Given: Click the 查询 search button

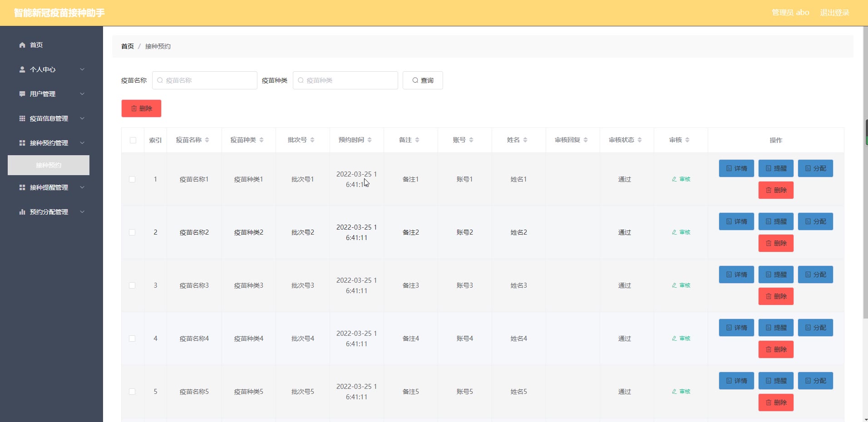Looking at the screenshot, I should tap(423, 80).
